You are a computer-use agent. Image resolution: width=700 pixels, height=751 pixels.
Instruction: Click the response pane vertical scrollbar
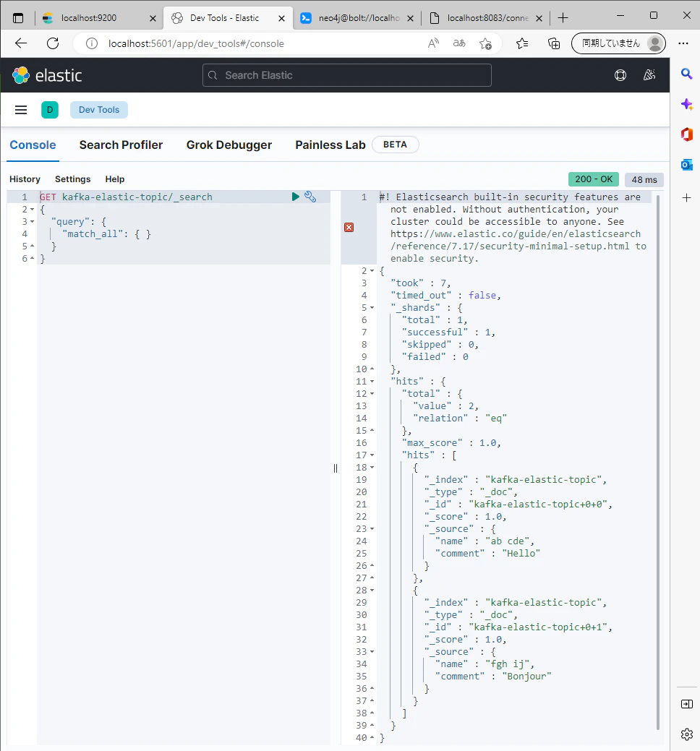pyautogui.click(x=658, y=462)
